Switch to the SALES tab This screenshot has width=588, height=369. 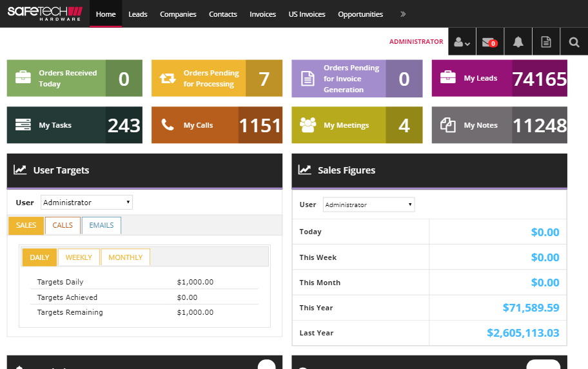(26, 225)
